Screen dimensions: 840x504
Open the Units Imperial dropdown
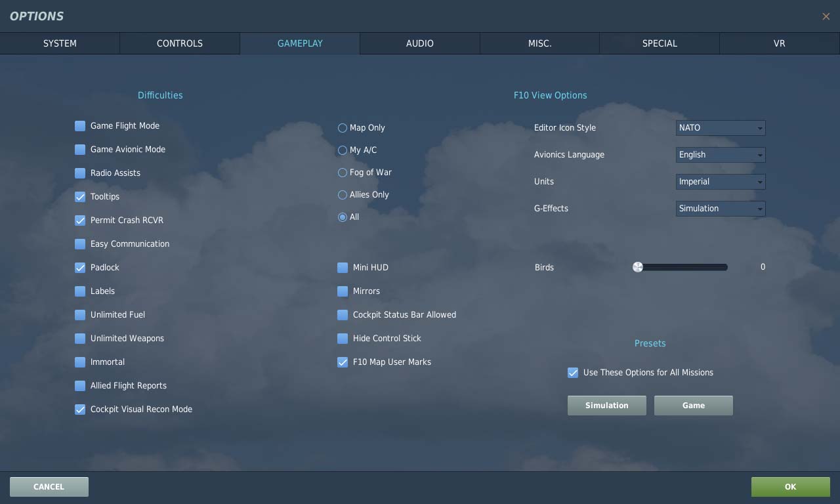[x=721, y=182]
